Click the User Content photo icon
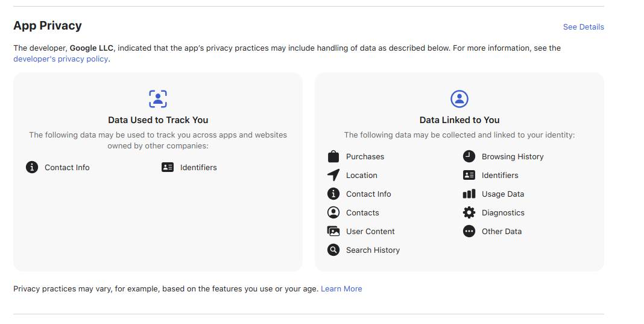This screenshot has height=324, width=644. [333, 231]
